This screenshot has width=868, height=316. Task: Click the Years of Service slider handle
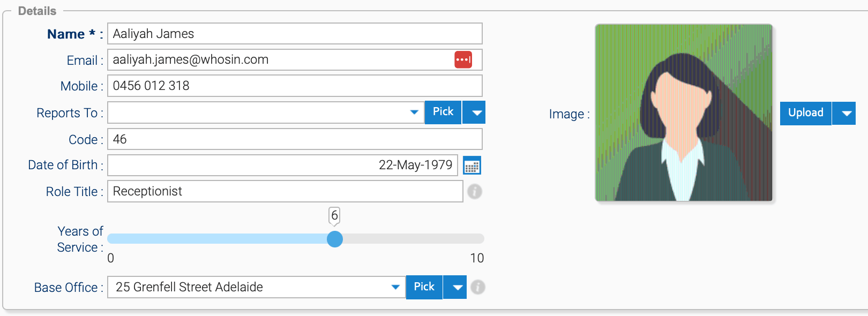[x=335, y=239]
